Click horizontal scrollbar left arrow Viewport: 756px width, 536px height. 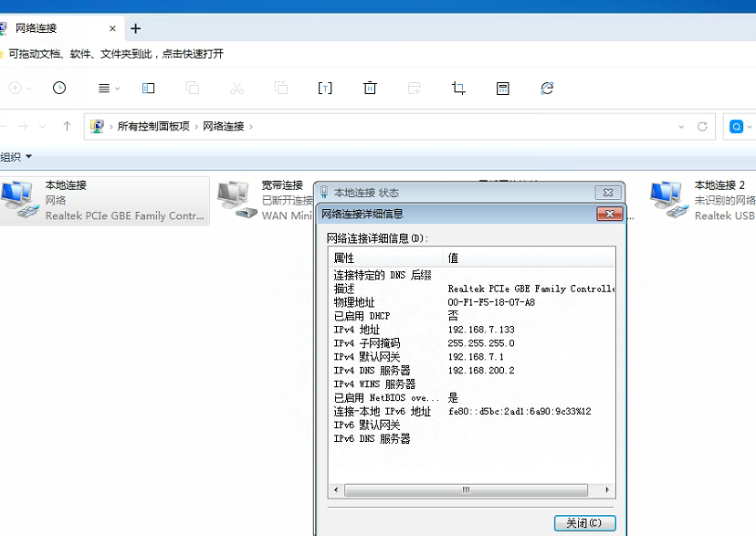point(336,489)
